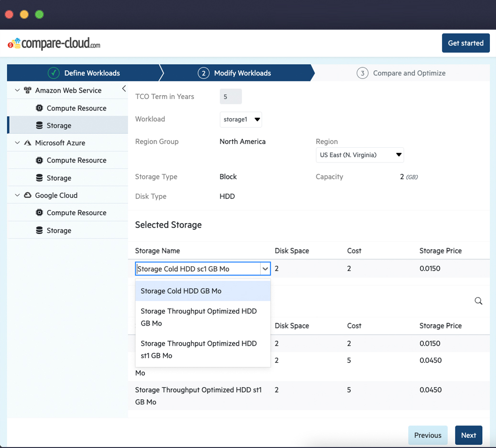Collapse the Amazon Web Service tree

pyautogui.click(x=17, y=90)
